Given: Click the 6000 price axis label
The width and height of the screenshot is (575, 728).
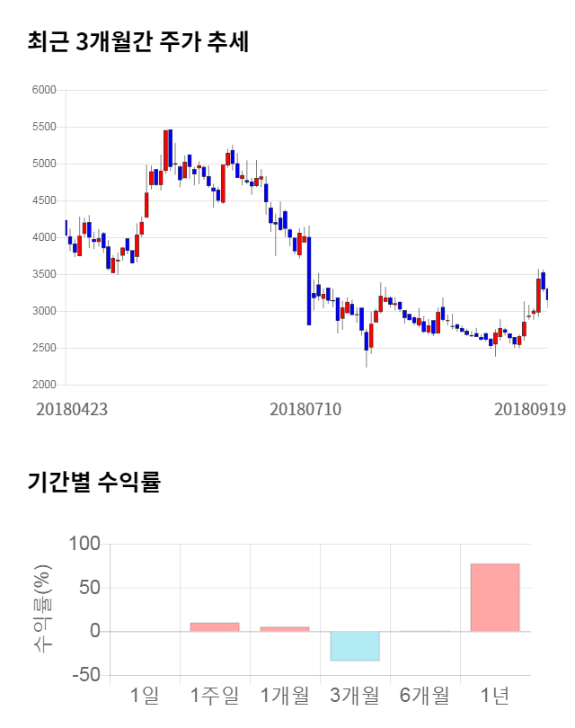Looking at the screenshot, I should click(43, 90).
